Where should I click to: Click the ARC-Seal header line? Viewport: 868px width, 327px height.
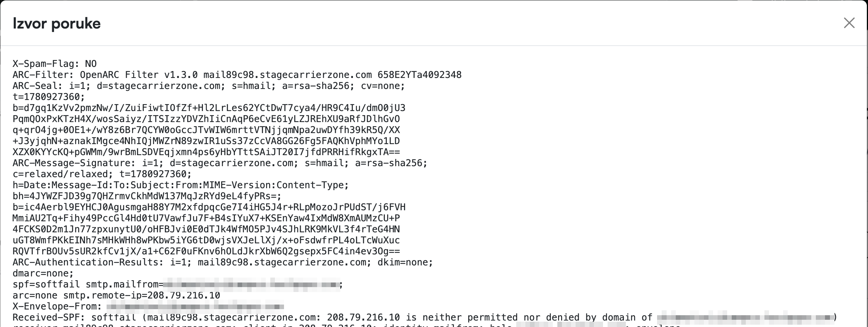[209, 86]
